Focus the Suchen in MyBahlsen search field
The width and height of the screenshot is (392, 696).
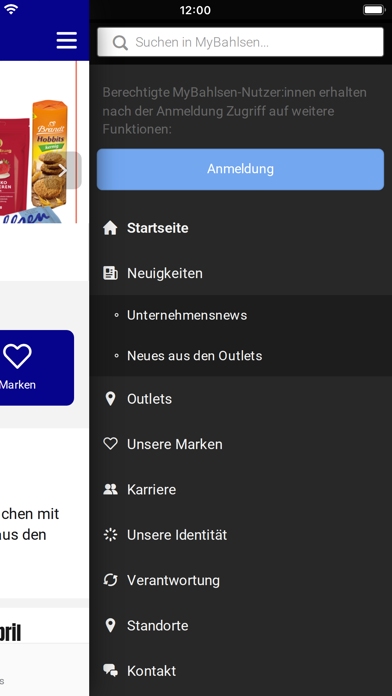(240, 42)
